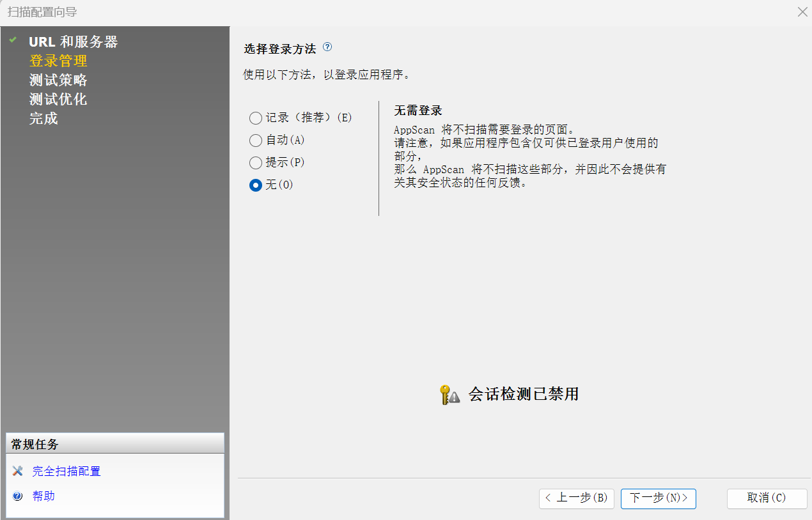The width and height of the screenshot is (812, 520).
Task: Open the 登录管理 wizard step
Action: pyautogui.click(x=58, y=61)
